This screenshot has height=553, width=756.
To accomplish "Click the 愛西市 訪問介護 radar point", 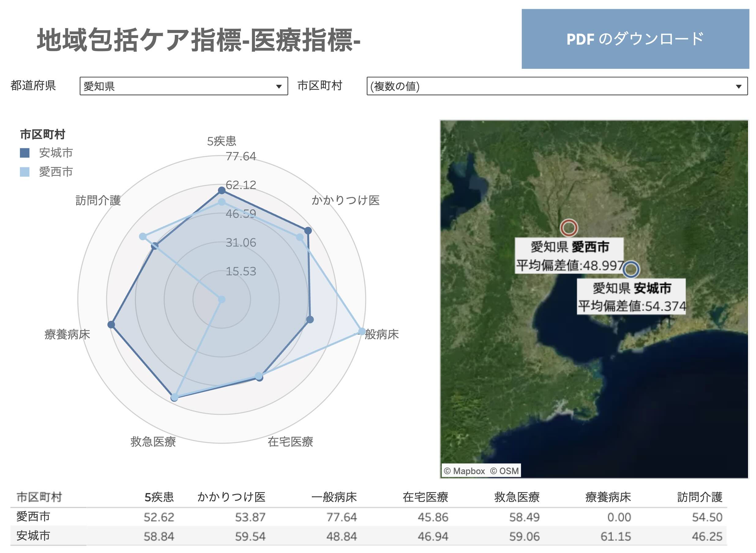I will [x=143, y=237].
